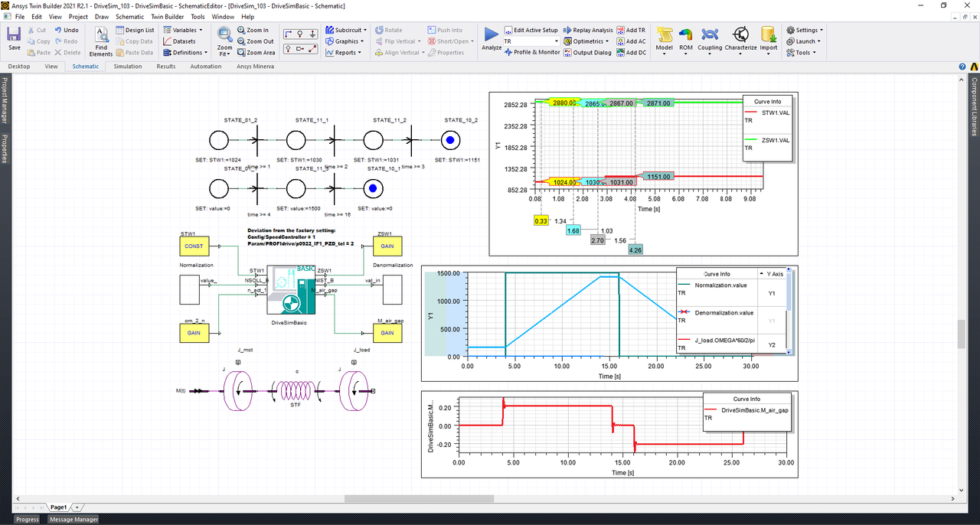Open the Output Dialog
This screenshot has width=980, height=525.
tap(587, 53)
